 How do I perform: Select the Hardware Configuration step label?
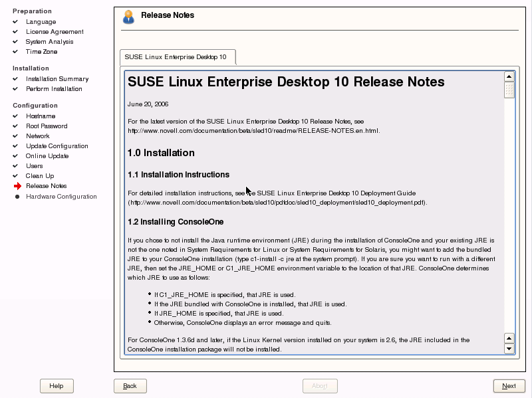pos(61,197)
